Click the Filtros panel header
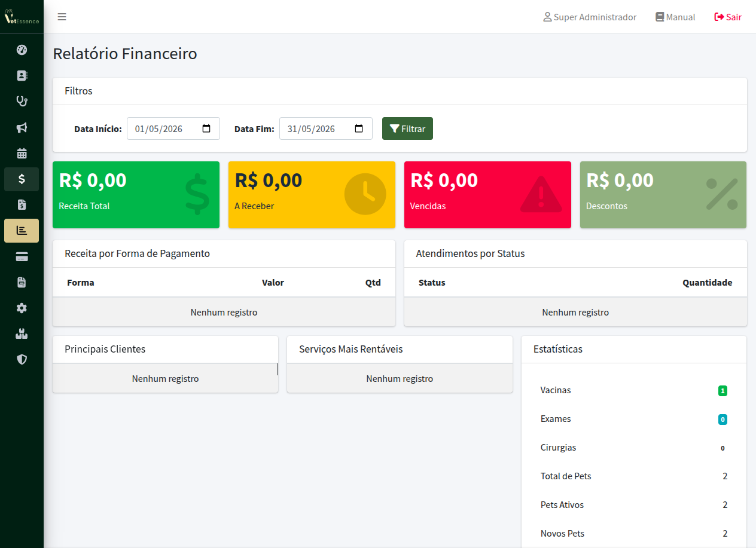 coord(400,91)
